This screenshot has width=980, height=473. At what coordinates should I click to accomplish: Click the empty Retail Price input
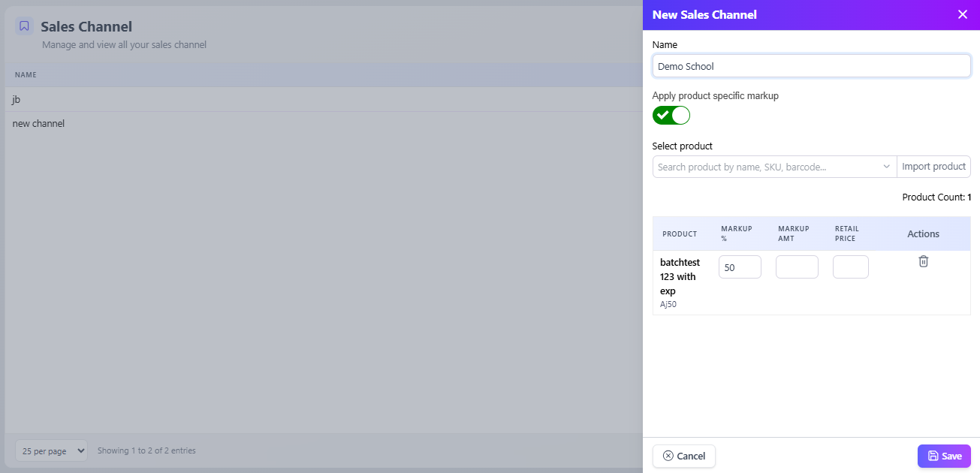(850, 267)
